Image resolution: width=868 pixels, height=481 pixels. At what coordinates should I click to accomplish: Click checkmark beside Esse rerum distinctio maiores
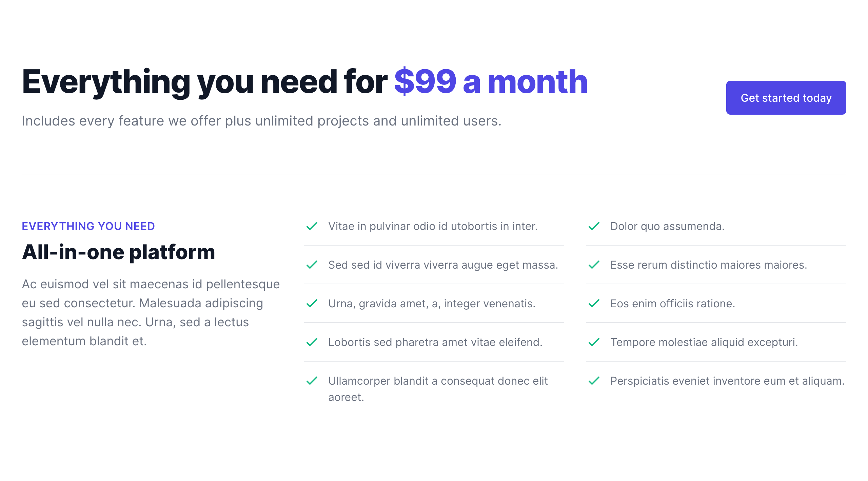(x=594, y=265)
